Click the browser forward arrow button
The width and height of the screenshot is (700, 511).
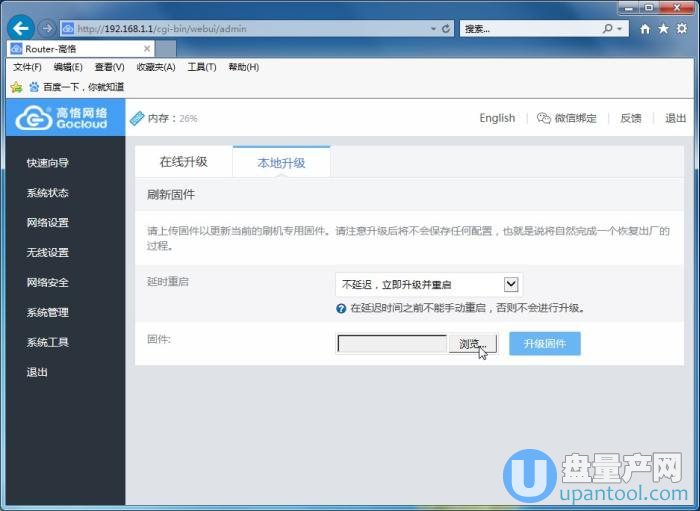(47, 29)
